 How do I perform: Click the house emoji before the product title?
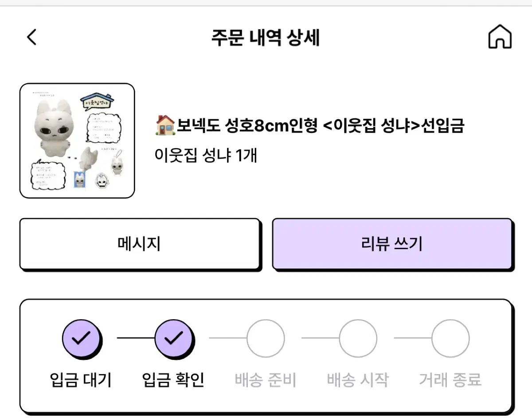(166, 125)
